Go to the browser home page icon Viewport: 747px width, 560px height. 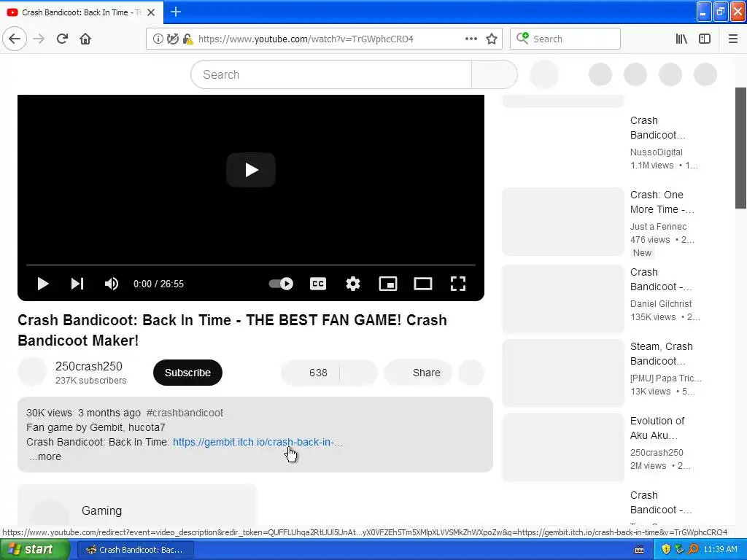click(85, 39)
